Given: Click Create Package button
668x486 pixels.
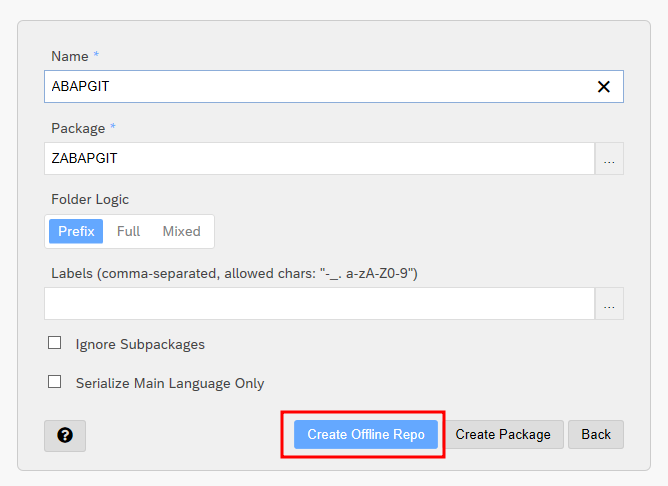Looking at the screenshot, I should pos(503,434).
